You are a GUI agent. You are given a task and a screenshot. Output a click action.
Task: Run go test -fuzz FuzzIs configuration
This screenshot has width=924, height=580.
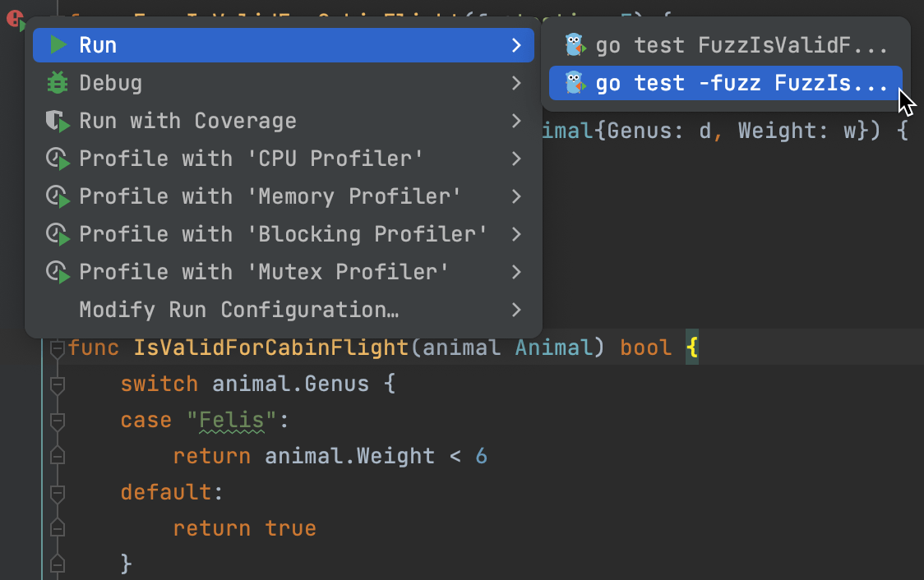tap(723, 82)
